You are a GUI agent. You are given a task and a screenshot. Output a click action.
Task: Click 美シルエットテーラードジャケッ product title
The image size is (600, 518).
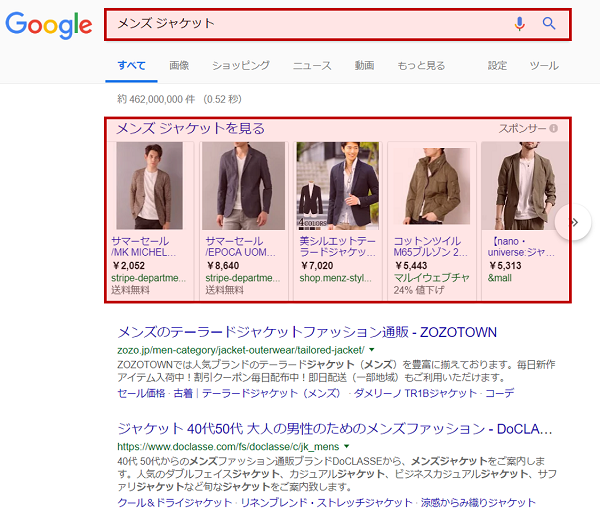pyautogui.click(x=338, y=247)
